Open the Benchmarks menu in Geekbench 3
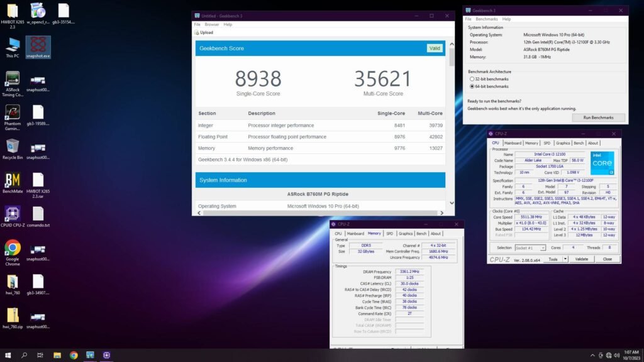Screen dimensions: 644x362 tap(487, 19)
